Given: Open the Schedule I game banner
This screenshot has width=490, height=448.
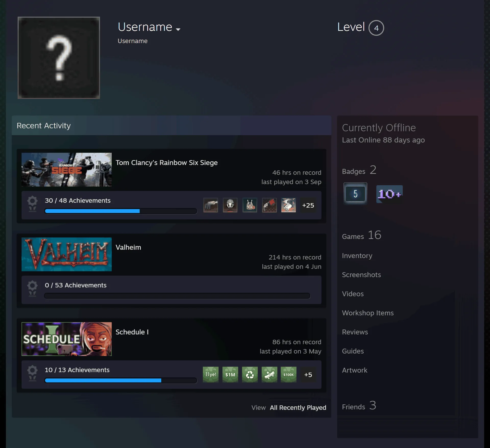Looking at the screenshot, I should [x=67, y=339].
